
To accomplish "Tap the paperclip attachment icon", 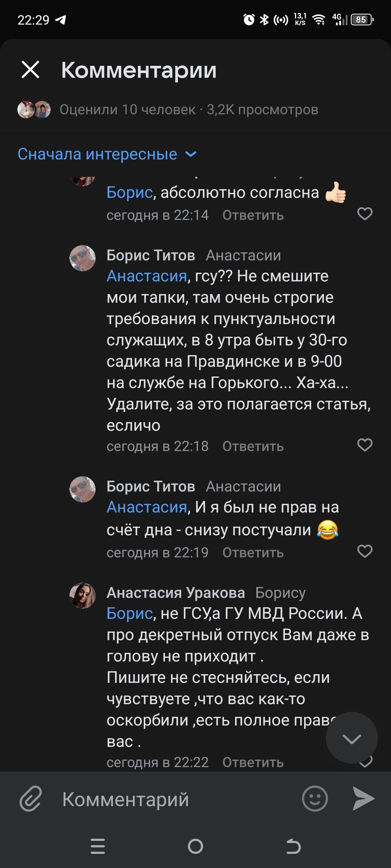I will [31, 799].
